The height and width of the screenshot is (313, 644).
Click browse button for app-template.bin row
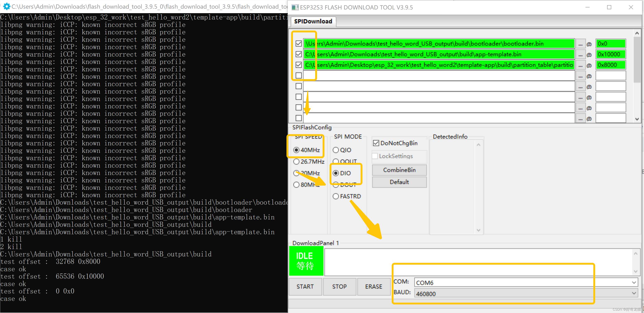pos(580,54)
